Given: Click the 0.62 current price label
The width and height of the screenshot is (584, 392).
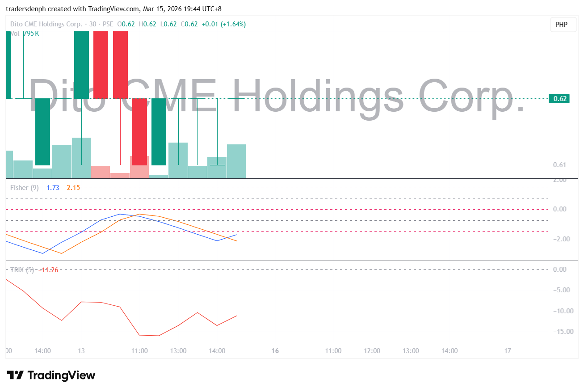Looking at the screenshot, I should tap(559, 99).
